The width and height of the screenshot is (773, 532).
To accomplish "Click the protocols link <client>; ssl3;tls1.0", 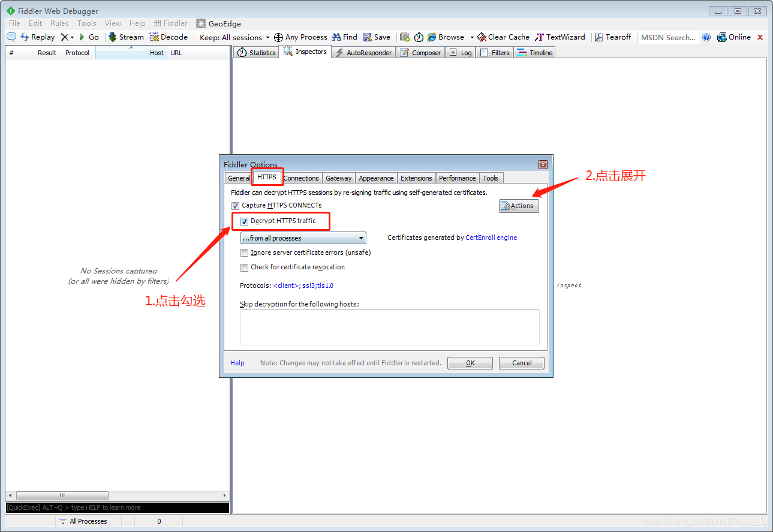I will point(303,285).
